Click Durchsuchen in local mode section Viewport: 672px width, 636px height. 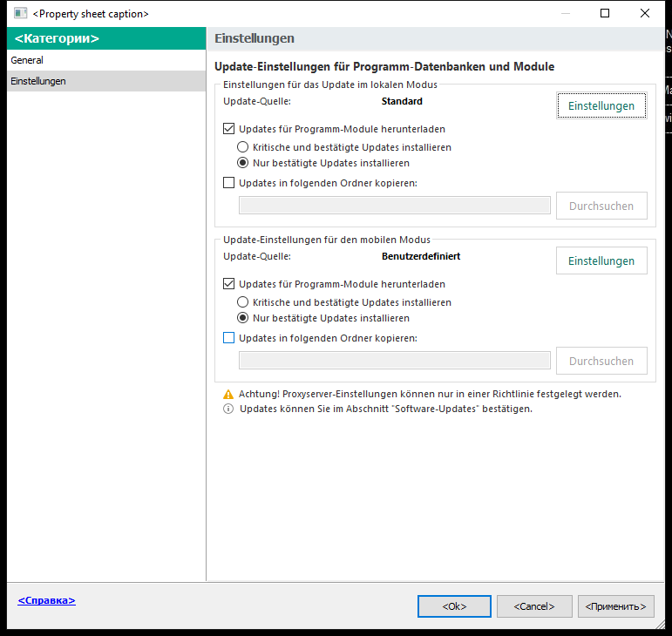[x=601, y=206]
